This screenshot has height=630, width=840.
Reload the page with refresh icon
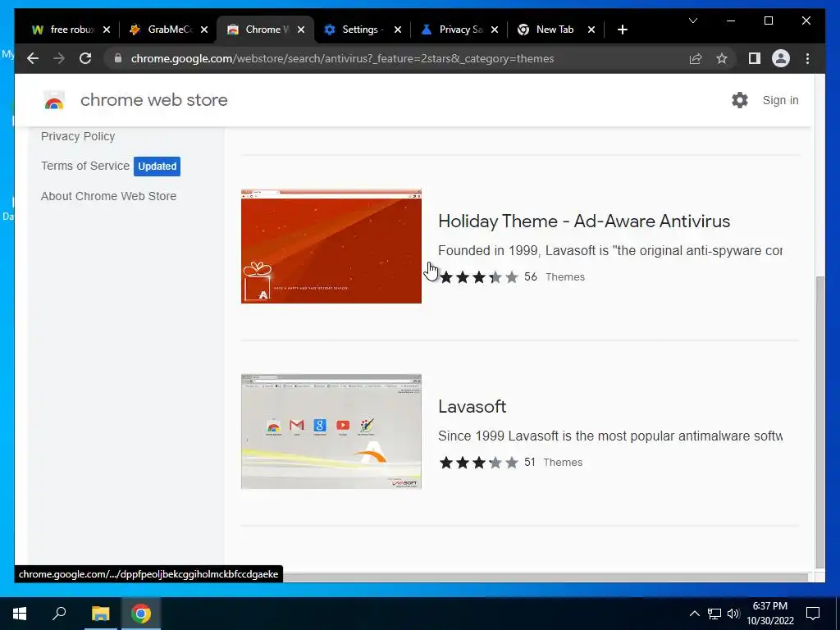click(85, 58)
